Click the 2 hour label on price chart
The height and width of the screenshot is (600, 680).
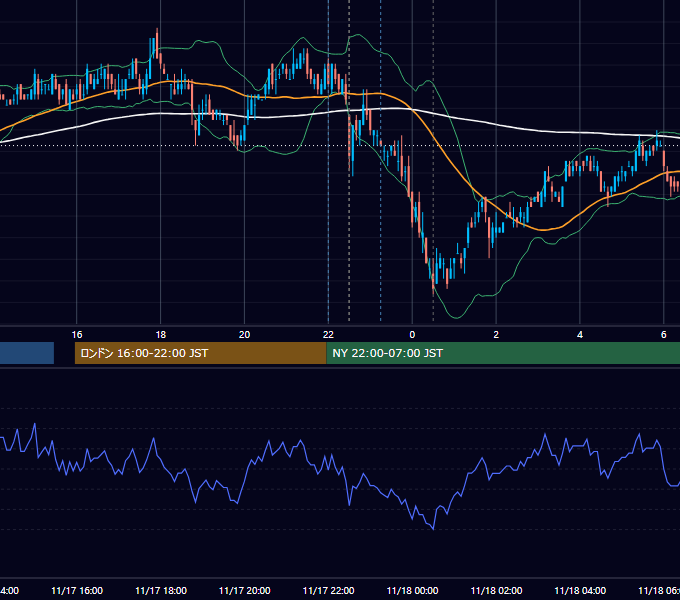[496, 335]
